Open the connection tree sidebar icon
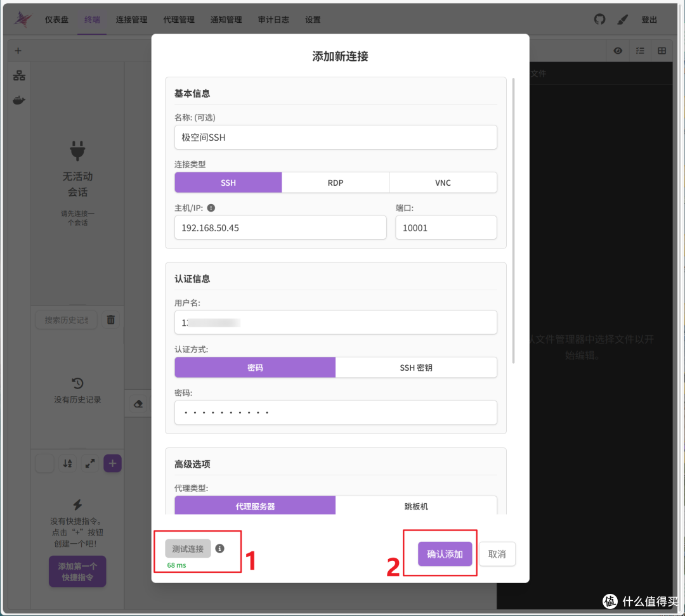Image resolution: width=685 pixels, height=616 pixels. pyautogui.click(x=19, y=75)
